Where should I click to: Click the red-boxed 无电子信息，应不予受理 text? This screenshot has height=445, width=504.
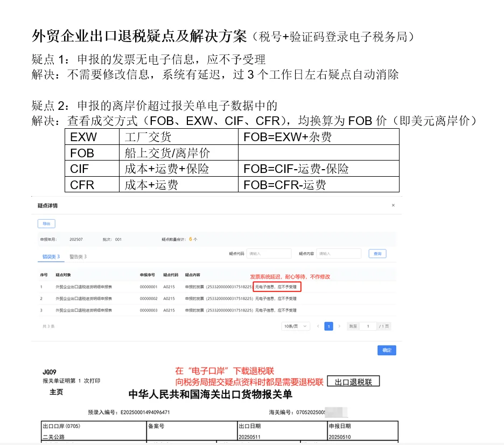pos(279,287)
